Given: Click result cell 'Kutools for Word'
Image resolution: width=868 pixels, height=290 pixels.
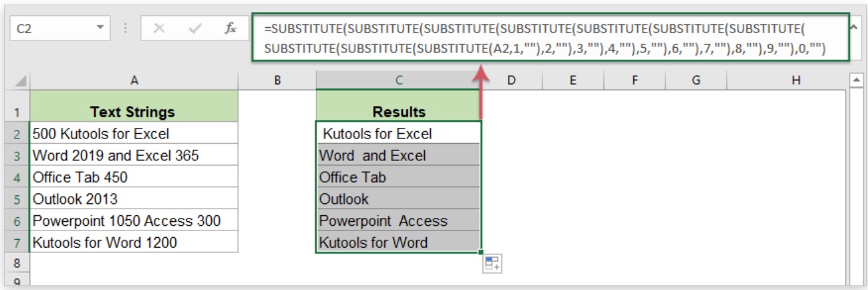Looking at the screenshot, I should pyautogui.click(x=399, y=242).
